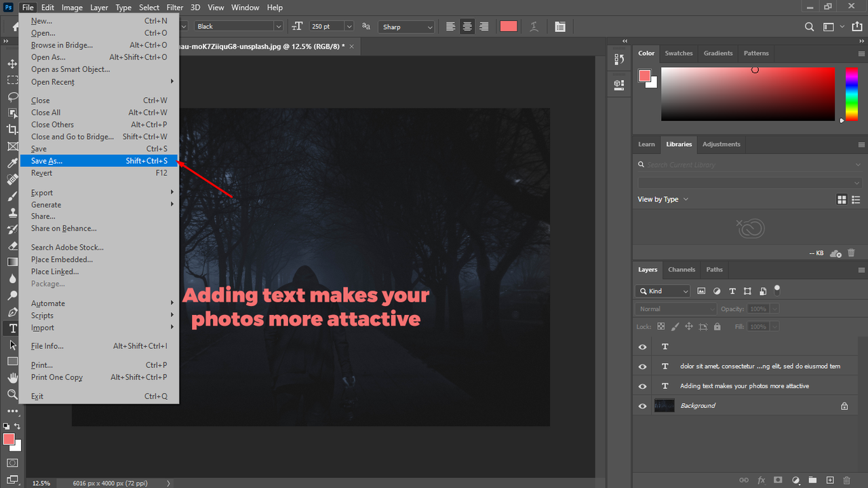This screenshot has width=868, height=488.
Task: Select the Hand tool
Action: (x=12, y=377)
